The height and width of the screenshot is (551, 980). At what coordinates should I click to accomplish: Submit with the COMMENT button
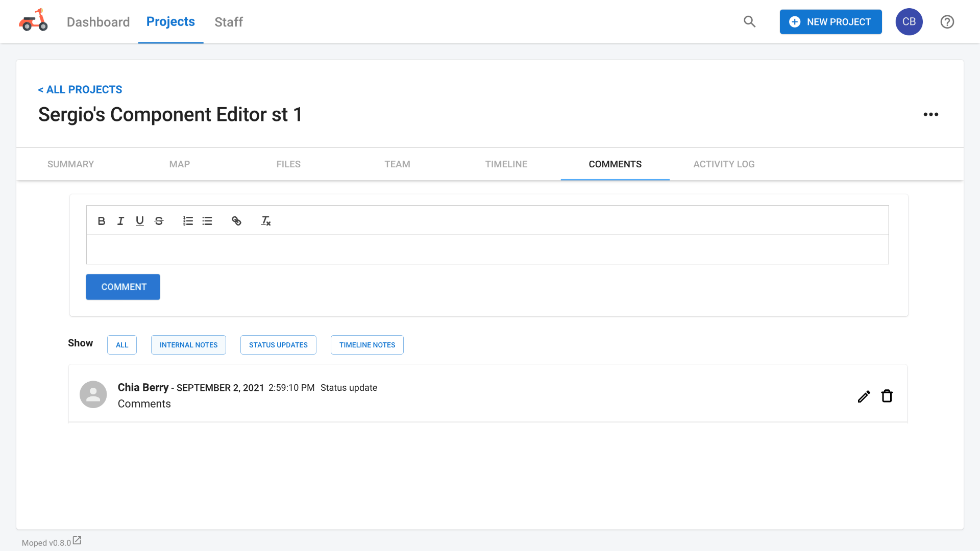pos(123,287)
